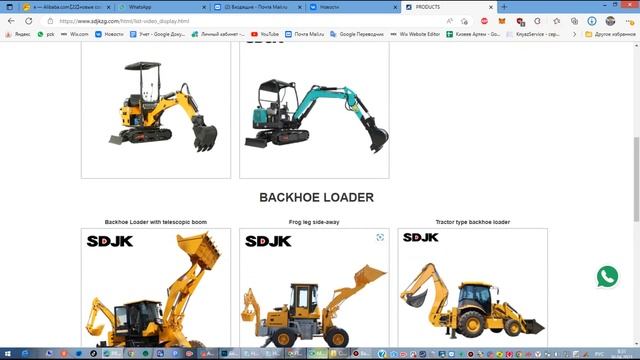Open the red ABP extension icon
The image size is (640, 360).
[x=484, y=21]
